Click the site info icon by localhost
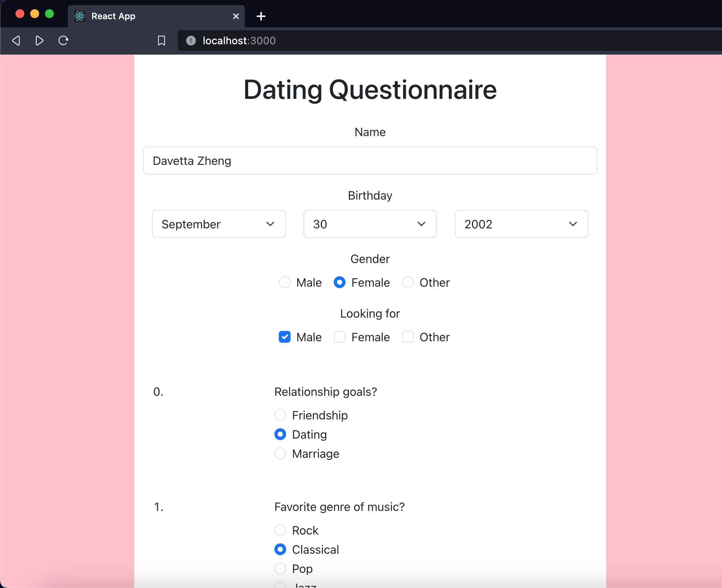722x588 pixels. tap(191, 41)
